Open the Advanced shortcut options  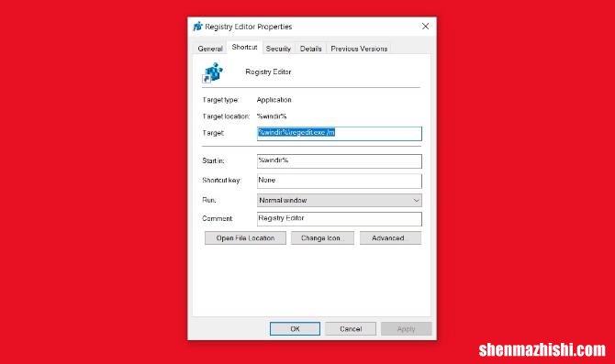[390, 237]
